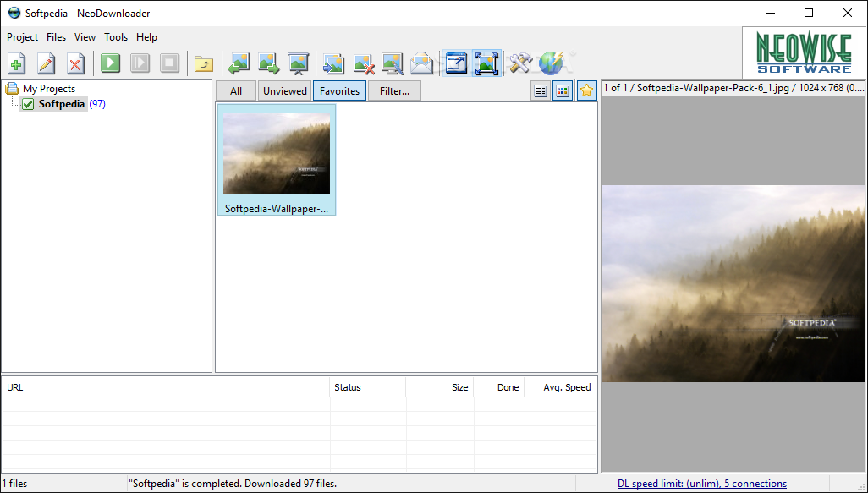Viewport: 868px width, 493px height.
Task: Click the Edit Project pencil icon
Action: point(47,63)
